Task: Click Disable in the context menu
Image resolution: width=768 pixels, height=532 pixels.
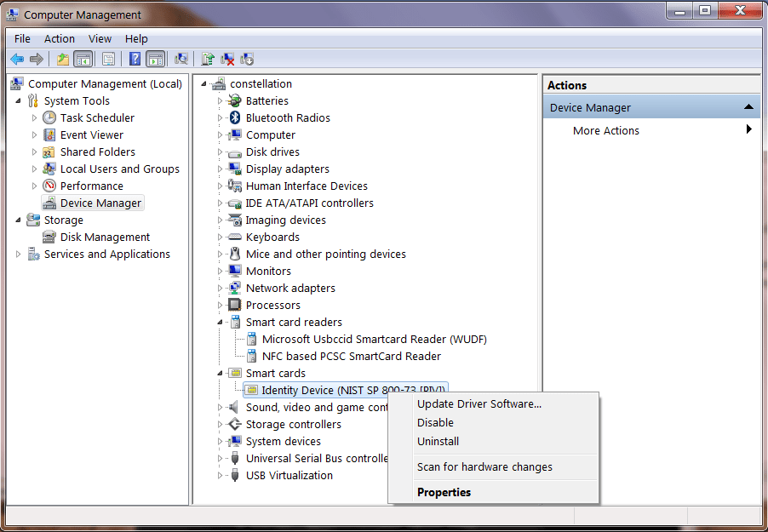Action: [x=435, y=422]
